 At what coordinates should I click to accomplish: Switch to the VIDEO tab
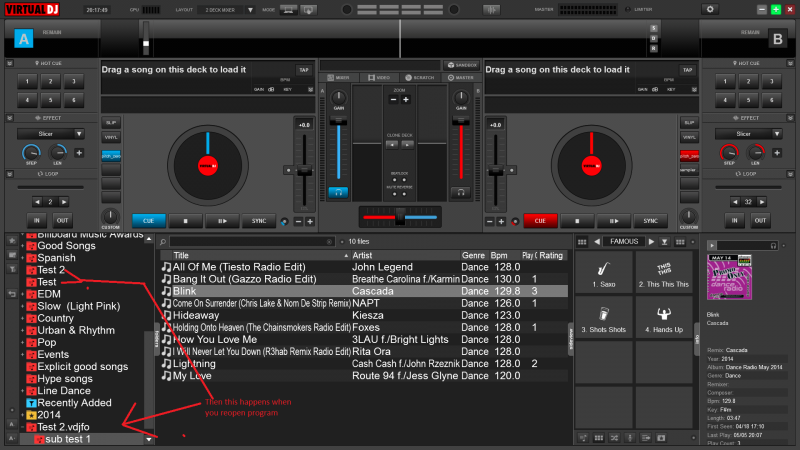(379, 78)
